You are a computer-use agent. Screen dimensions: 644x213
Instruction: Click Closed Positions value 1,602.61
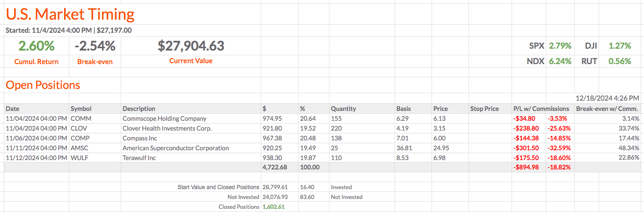tap(274, 206)
